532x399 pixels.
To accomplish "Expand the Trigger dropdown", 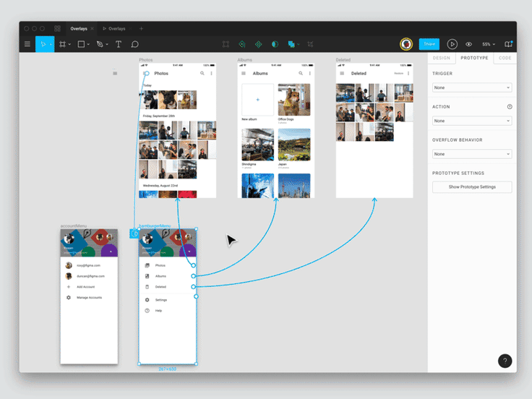I will pyautogui.click(x=471, y=87).
